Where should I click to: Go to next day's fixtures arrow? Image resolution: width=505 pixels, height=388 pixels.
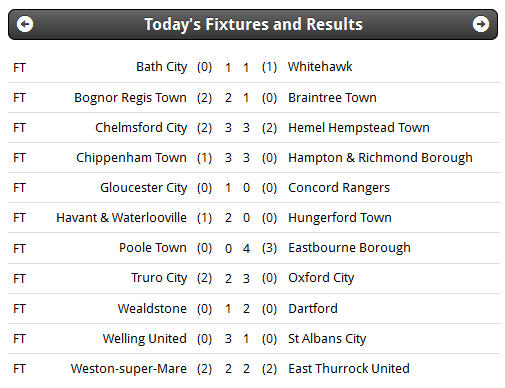point(480,24)
